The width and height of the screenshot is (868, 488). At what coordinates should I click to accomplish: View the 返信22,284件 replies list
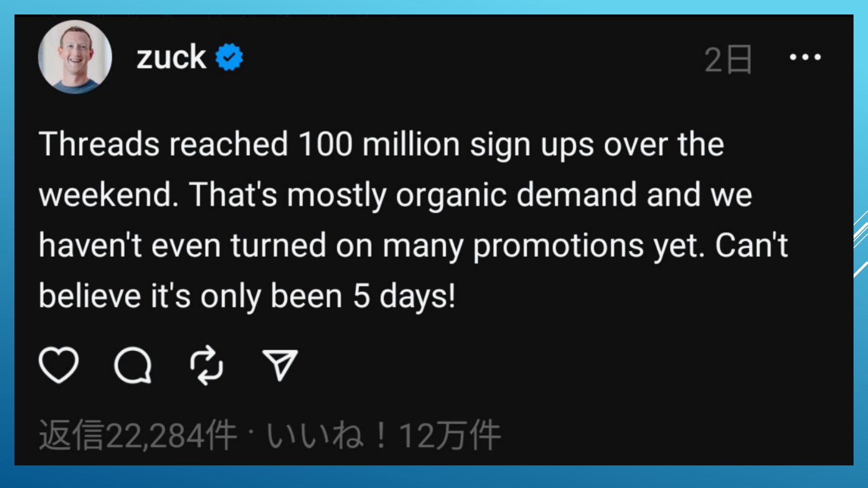138,435
